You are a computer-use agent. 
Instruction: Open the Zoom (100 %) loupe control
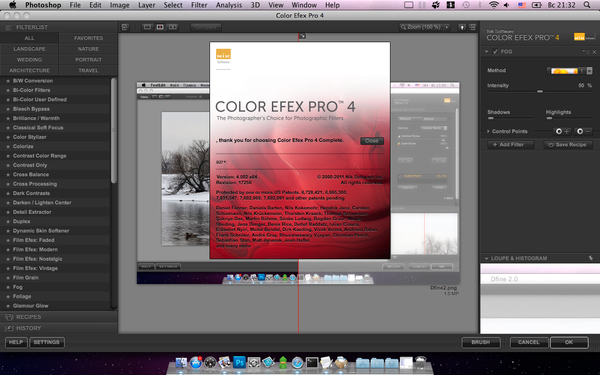click(x=421, y=27)
